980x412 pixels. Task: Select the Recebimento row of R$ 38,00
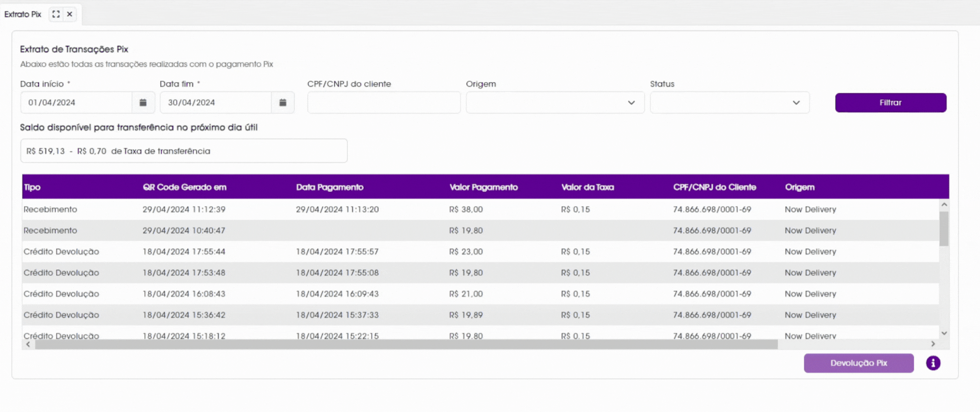480,209
